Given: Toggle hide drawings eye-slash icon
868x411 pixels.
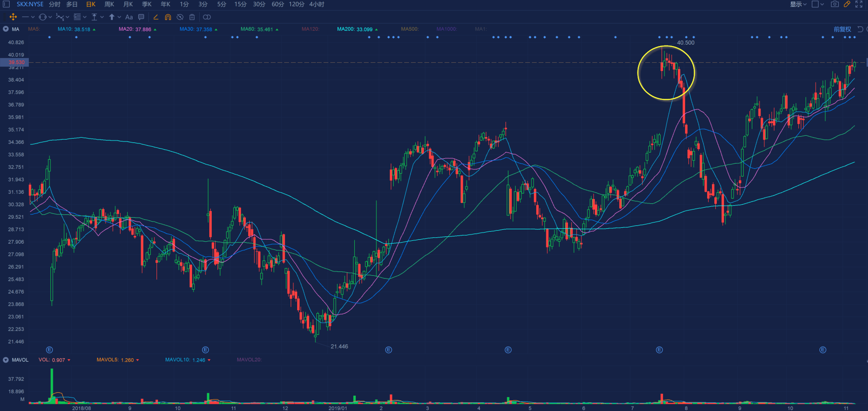Looking at the screenshot, I should 180,17.
